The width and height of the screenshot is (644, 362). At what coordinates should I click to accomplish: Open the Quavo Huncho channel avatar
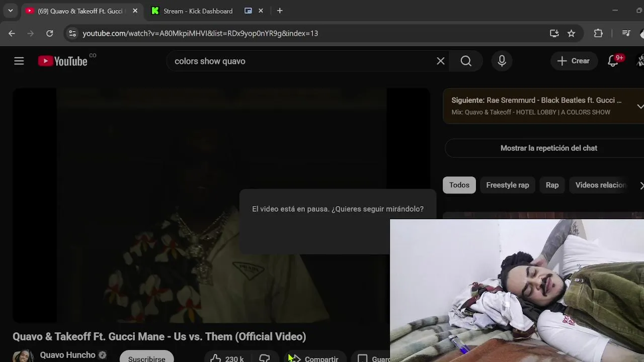[23, 356]
